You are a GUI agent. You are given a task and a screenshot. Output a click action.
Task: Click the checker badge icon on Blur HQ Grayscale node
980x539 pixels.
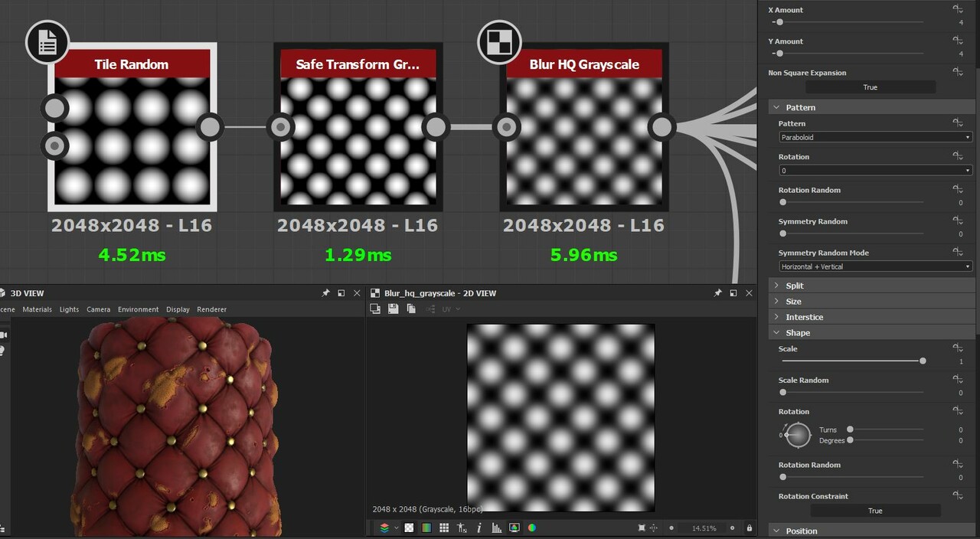pos(499,42)
